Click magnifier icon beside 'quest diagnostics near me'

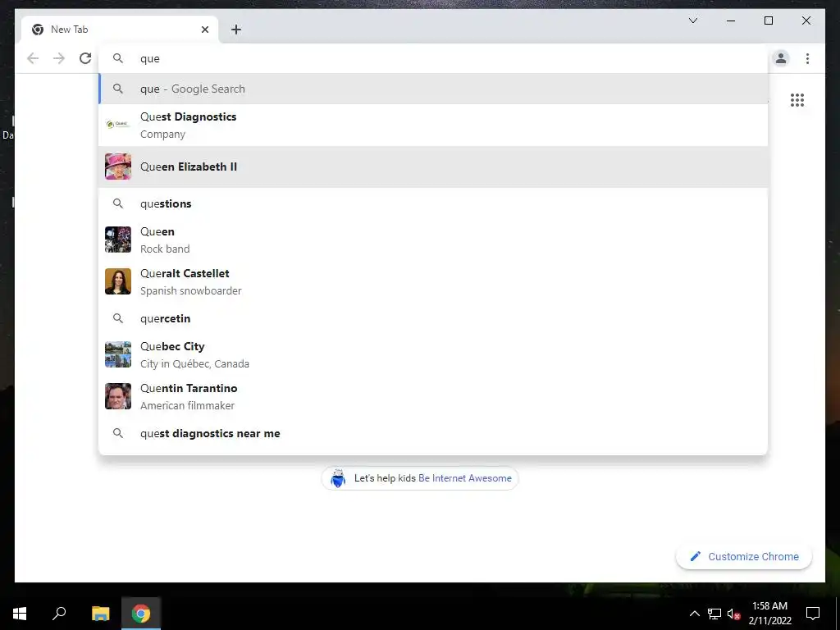point(118,433)
